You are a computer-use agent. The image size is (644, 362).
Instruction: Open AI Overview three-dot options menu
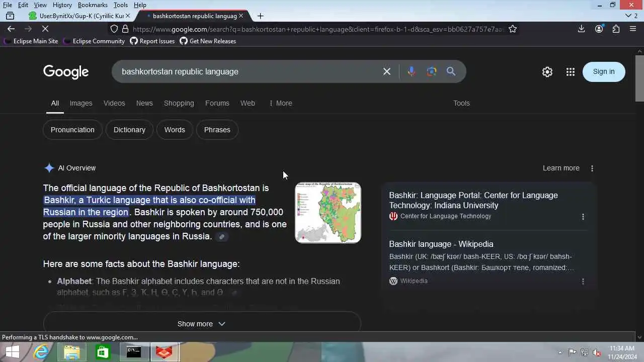(592, 168)
